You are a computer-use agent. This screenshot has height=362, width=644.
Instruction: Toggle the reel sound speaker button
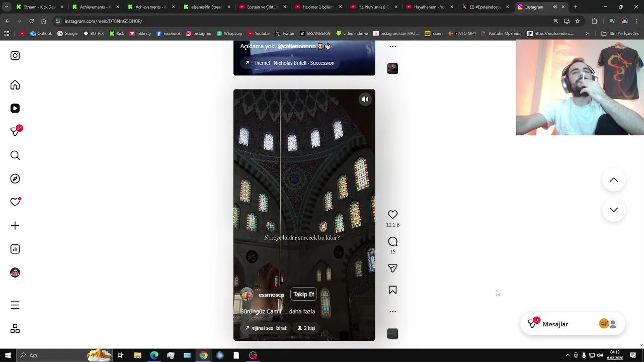pos(365,100)
